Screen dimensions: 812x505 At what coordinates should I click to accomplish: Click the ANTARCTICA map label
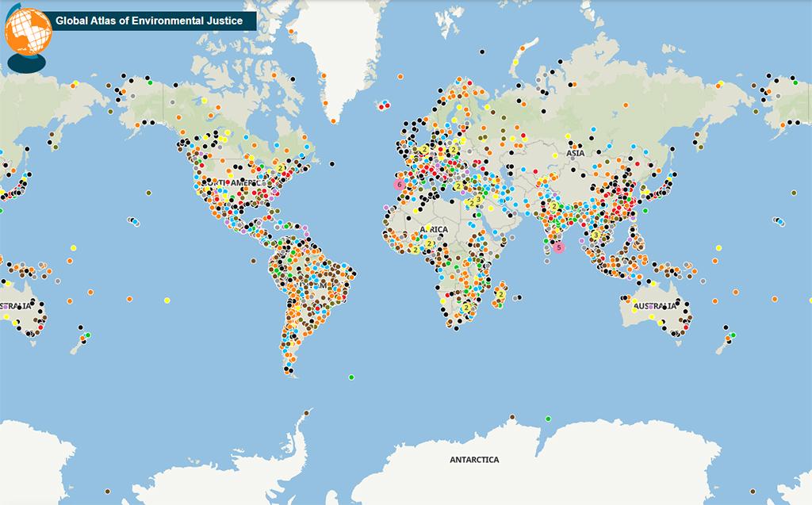pyautogui.click(x=474, y=460)
